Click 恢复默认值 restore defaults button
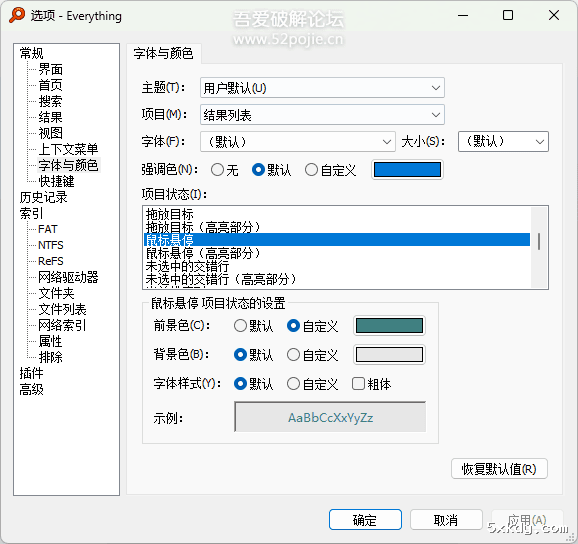The image size is (578, 544). coord(499,469)
